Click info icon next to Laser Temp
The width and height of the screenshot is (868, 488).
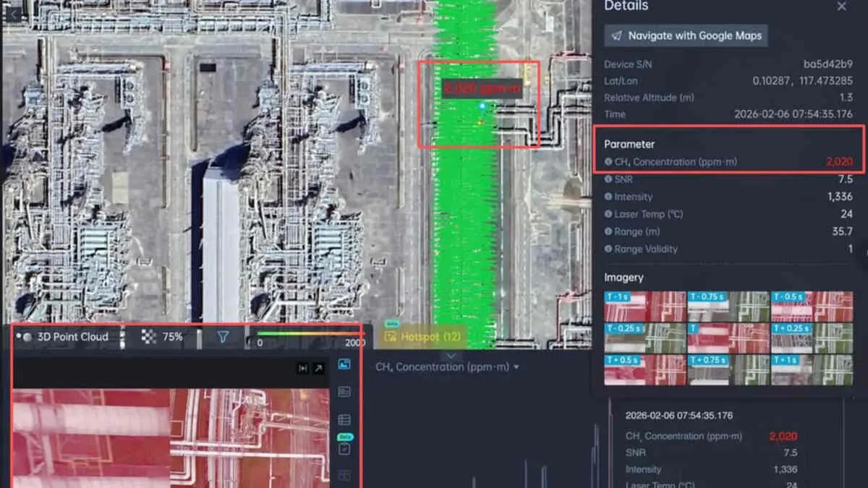608,214
